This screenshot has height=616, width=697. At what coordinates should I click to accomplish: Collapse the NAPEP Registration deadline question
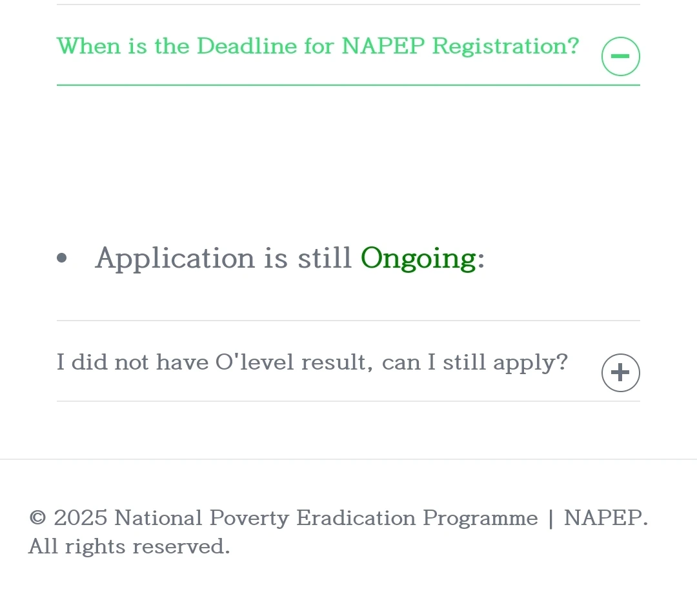(318, 46)
